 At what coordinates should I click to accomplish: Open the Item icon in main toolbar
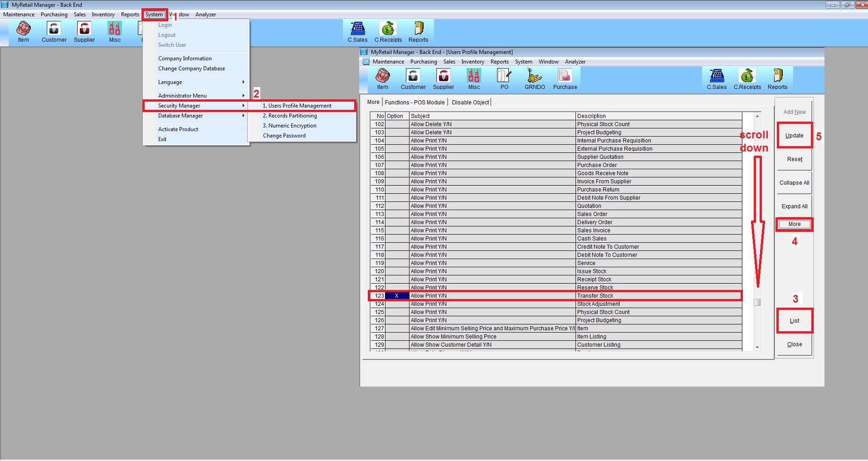pyautogui.click(x=24, y=32)
